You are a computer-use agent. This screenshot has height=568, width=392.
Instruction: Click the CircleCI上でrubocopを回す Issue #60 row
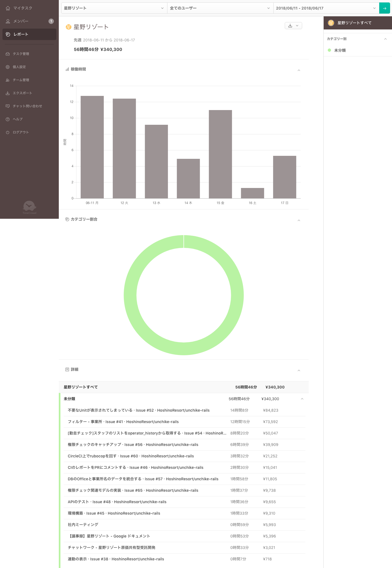click(x=185, y=456)
